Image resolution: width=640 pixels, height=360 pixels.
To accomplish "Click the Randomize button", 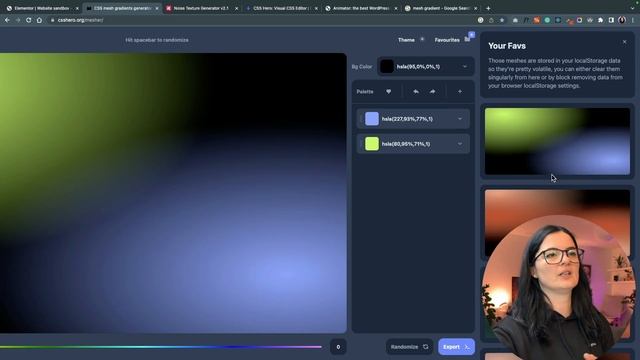I will [x=409, y=347].
